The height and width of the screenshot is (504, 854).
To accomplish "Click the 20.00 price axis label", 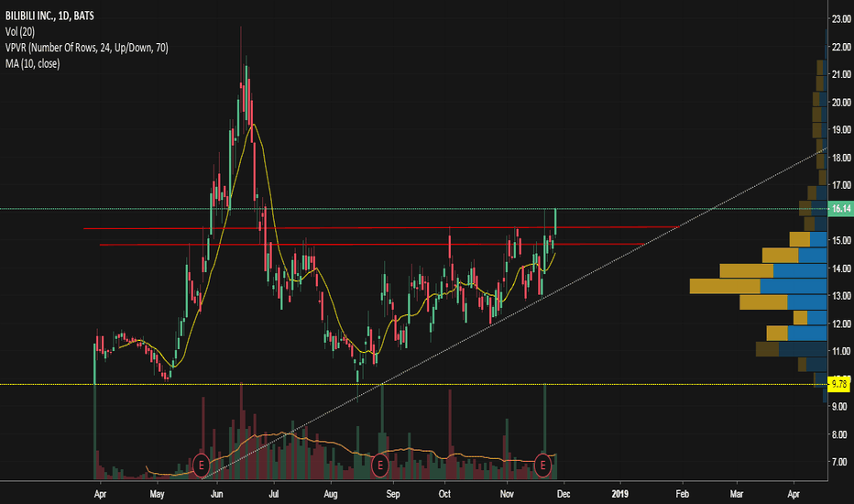I will tap(841, 103).
